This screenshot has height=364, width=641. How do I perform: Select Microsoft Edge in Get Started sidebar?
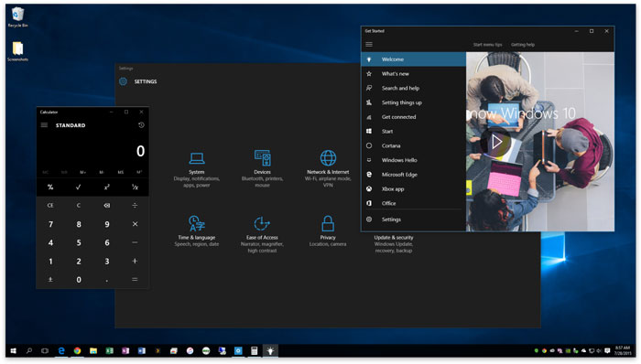tap(413, 175)
